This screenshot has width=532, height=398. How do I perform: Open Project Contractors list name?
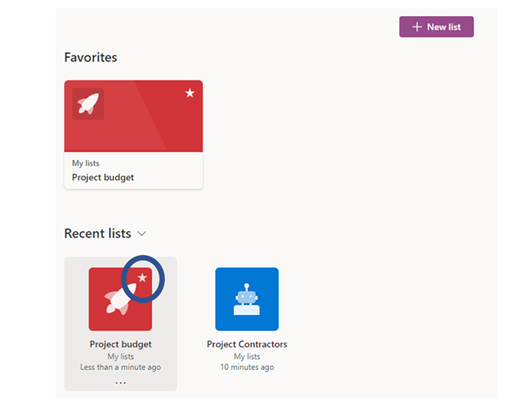247,344
